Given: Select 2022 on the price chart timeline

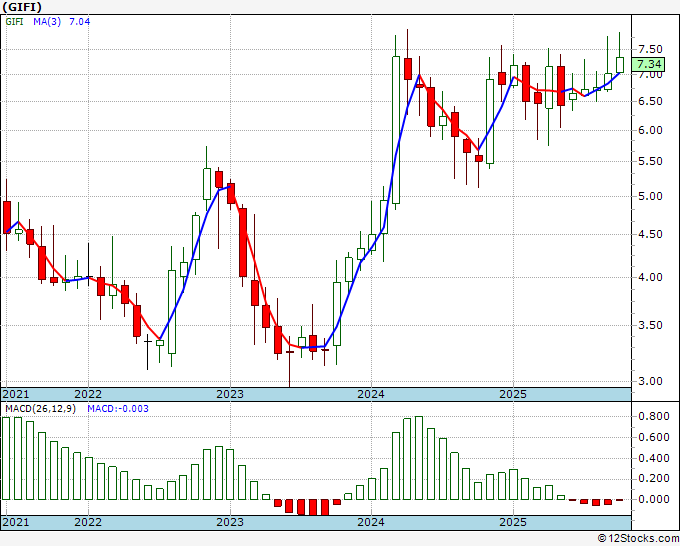Looking at the screenshot, I should coord(88,394).
